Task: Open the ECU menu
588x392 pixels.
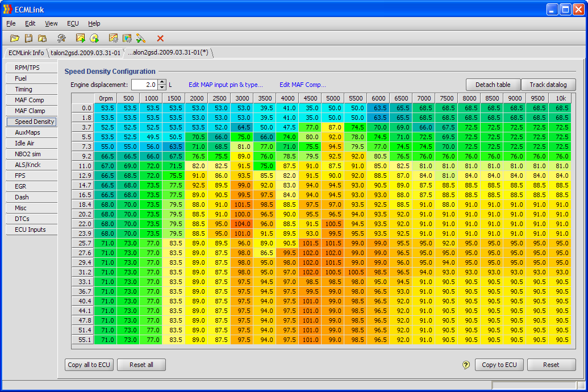Action: point(73,23)
